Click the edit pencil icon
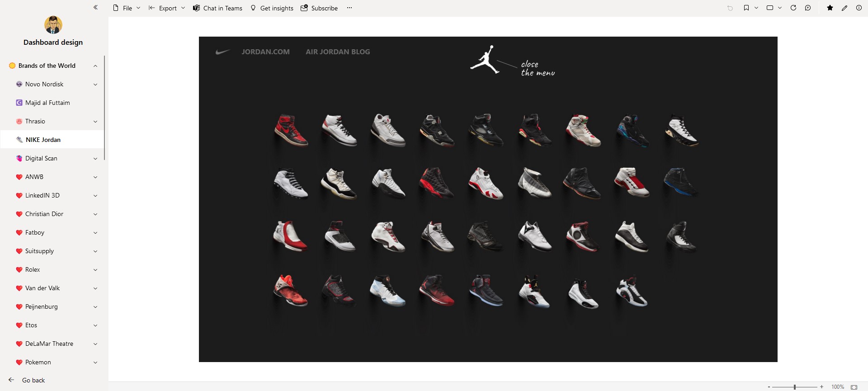The width and height of the screenshot is (868, 391). tap(844, 8)
